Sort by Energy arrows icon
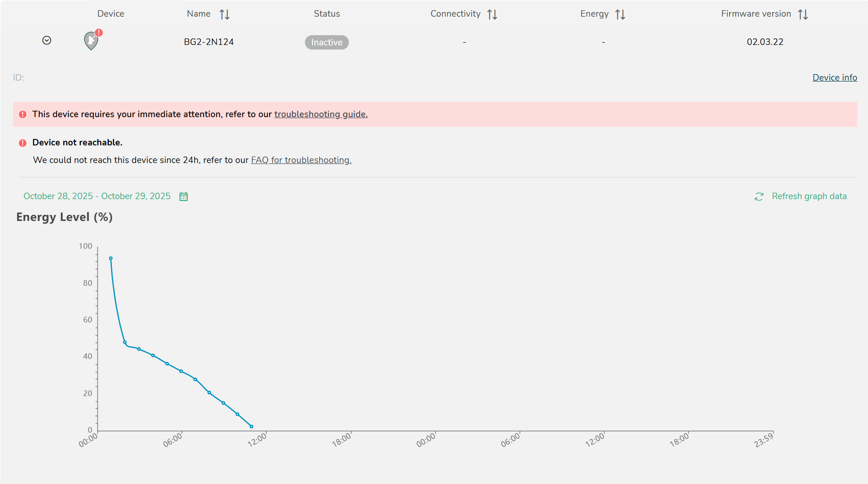Image resolution: width=868 pixels, height=484 pixels. tap(620, 14)
